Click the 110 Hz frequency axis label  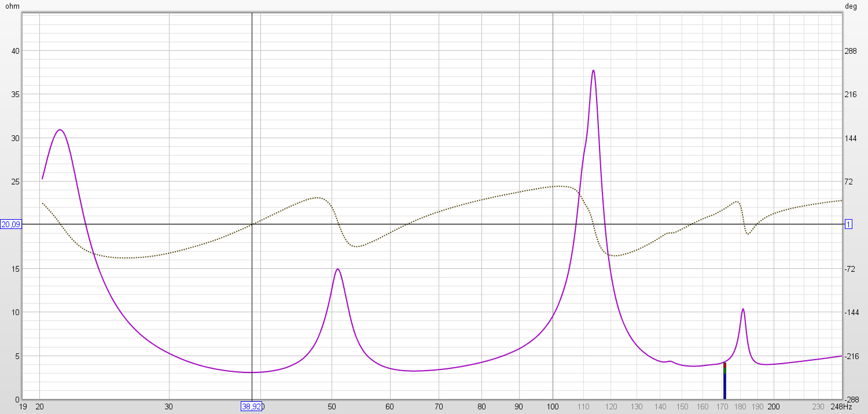click(x=583, y=406)
